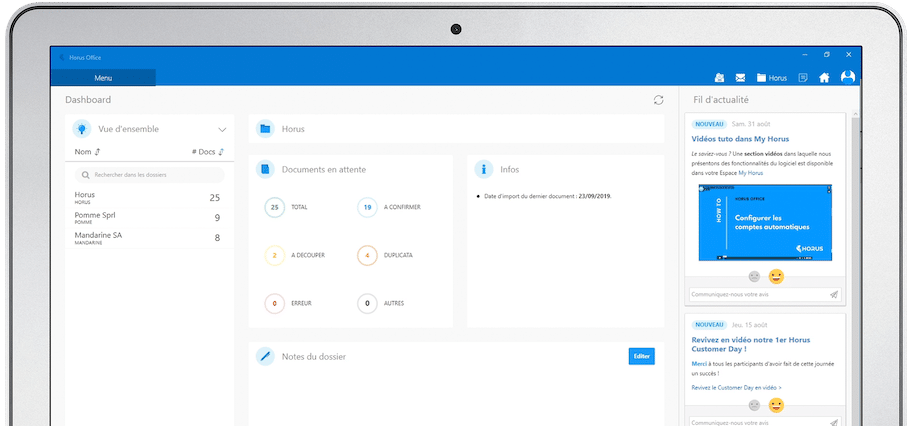Click the Dashboard heading
907x426 pixels.
[88, 100]
